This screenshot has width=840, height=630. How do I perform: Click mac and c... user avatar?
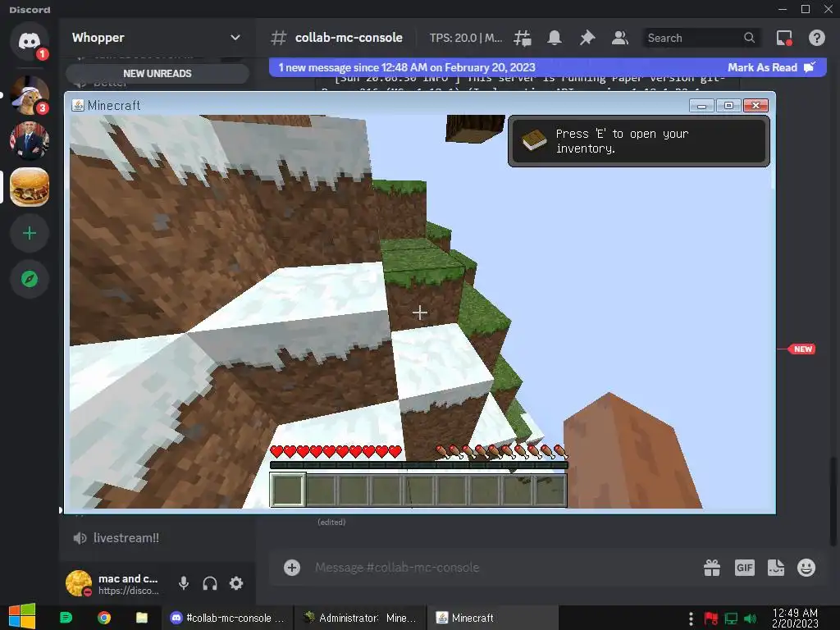click(x=79, y=583)
